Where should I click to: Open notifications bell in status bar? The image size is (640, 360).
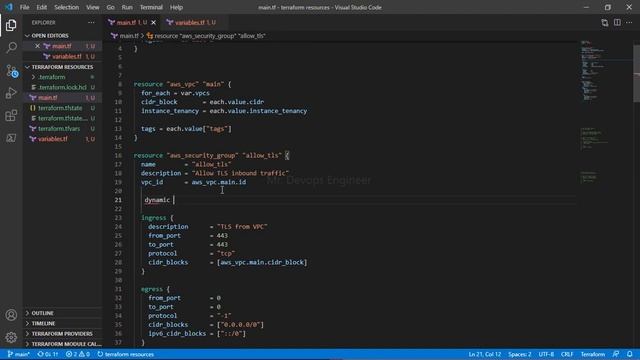[x=630, y=354]
